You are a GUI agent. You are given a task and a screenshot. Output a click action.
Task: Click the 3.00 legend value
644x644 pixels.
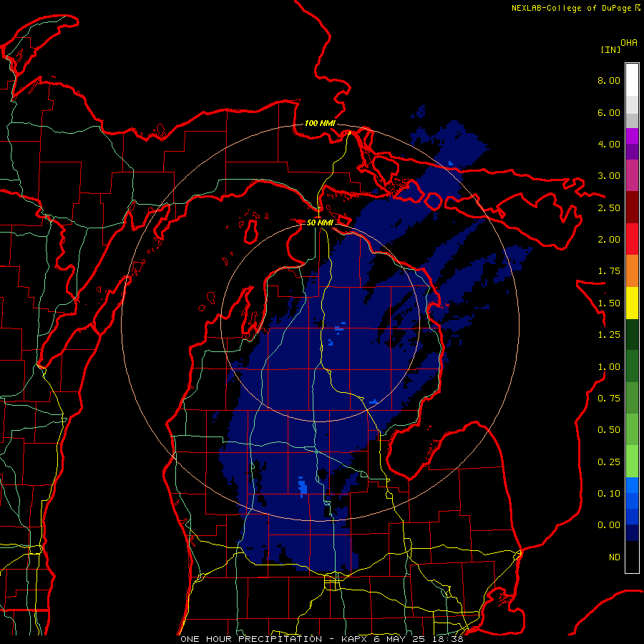tap(609, 176)
